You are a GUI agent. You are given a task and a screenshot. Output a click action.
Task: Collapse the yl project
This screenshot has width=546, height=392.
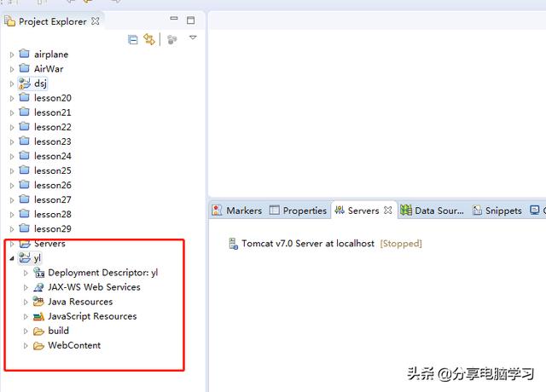pos(12,258)
